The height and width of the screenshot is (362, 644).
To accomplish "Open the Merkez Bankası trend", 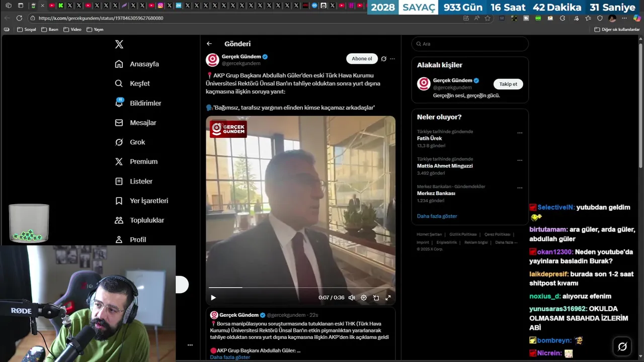I will [x=436, y=194].
